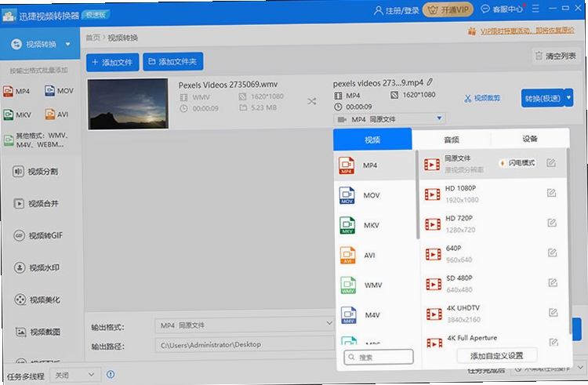This screenshot has width=588, height=385.
Task: Click the 清空列表 button
Action: click(556, 56)
